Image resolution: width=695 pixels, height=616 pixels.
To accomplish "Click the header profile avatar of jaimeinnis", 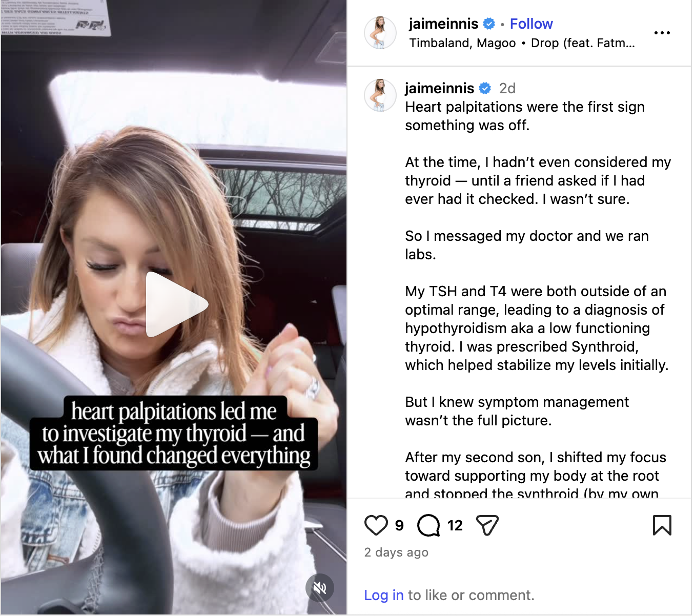I will pos(380,33).
